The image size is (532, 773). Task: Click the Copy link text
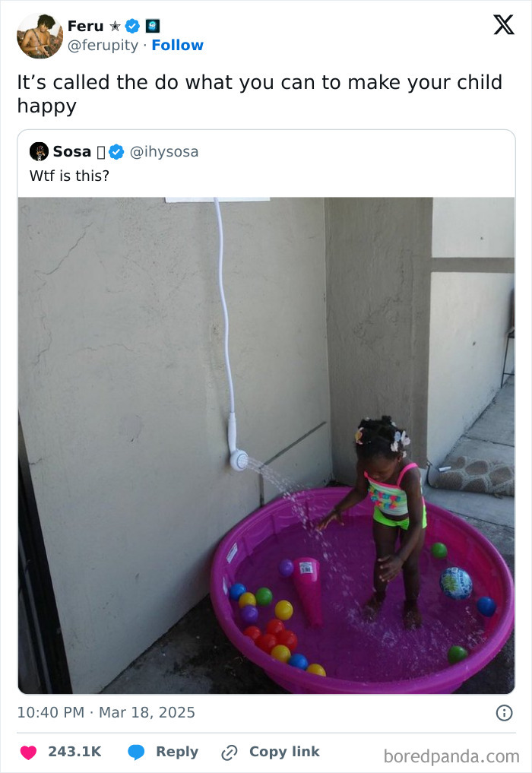(x=284, y=752)
